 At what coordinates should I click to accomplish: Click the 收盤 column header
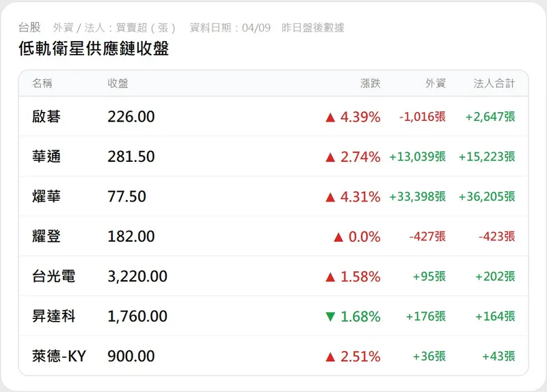tap(118, 83)
